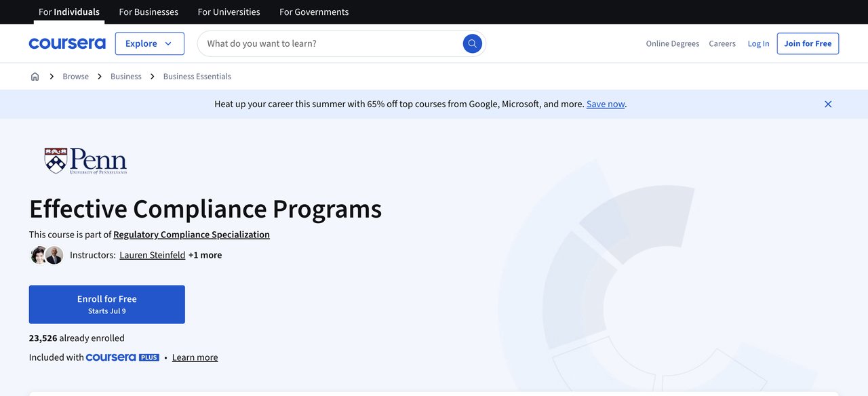Click the Save now link in the banner
This screenshot has height=396, width=868.
pyautogui.click(x=605, y=103)
